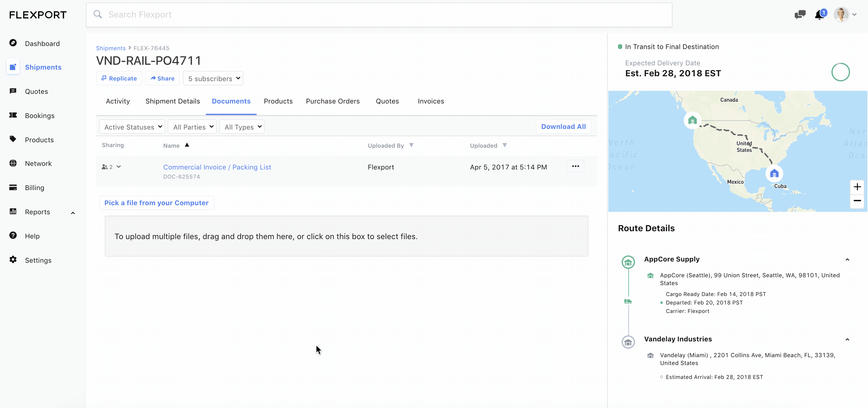Screen dimensions: 868x408
Task: Click the Settings gear icon
Action: pos(13,259)
